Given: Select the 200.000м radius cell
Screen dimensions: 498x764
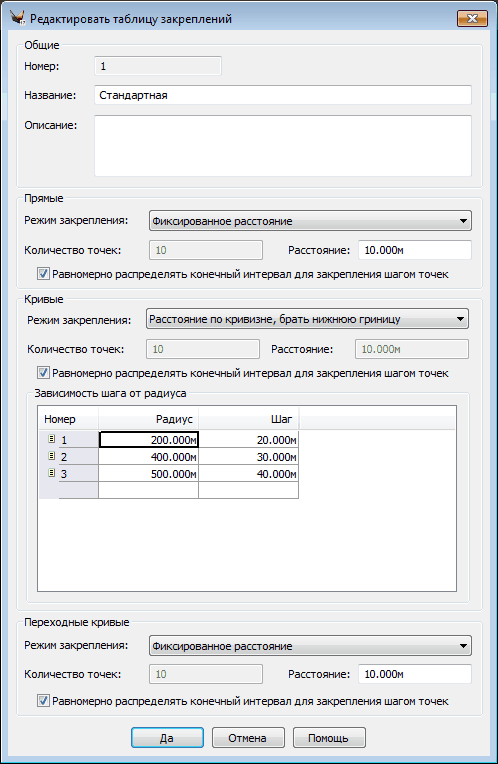Looking at the screenshot, I should pos(149,439).
